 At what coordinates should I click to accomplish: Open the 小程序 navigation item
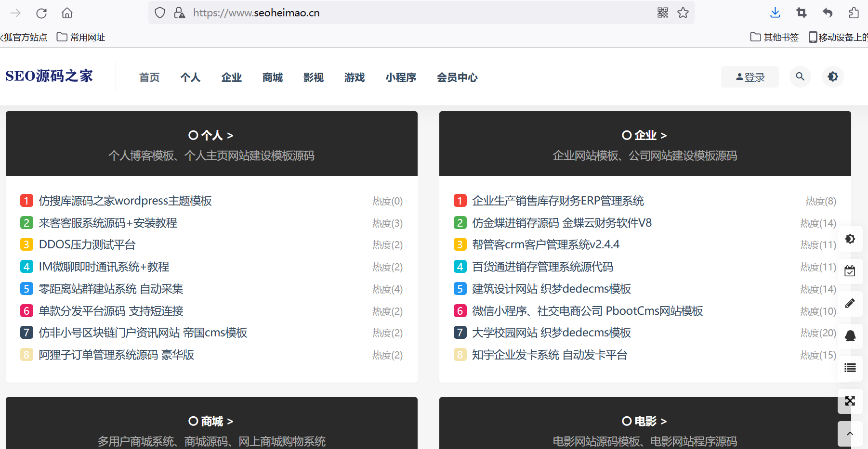401,77
